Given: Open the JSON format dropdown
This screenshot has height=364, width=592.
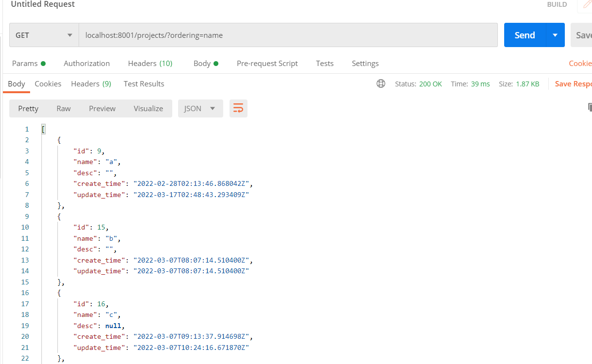Looking at the screenshot, I should pos(200,109).
